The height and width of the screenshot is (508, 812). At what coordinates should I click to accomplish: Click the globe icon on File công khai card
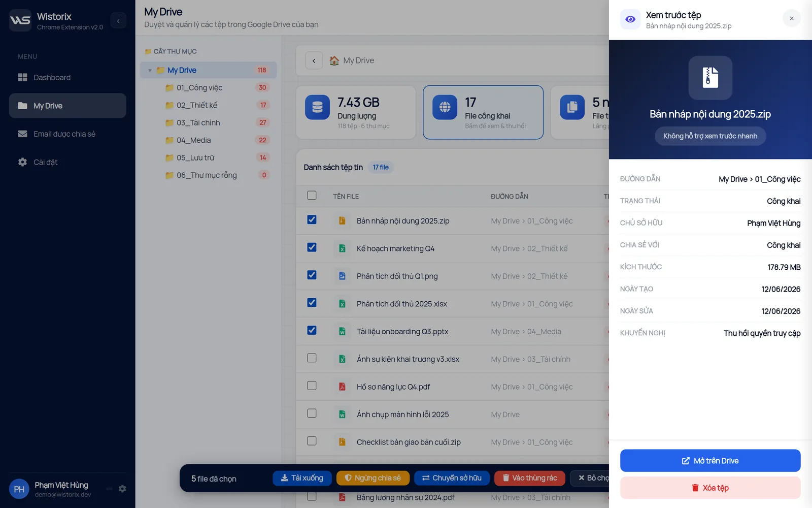coord(445,107)
